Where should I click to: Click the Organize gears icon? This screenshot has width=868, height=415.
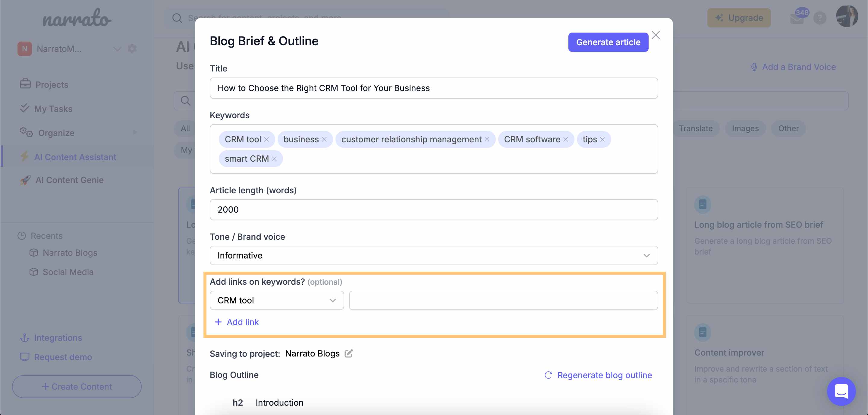click(x=26, y=132)
